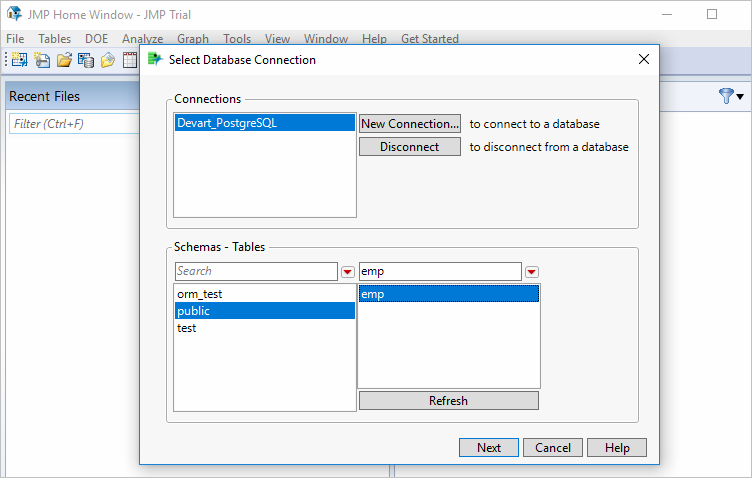The width and height of the screenshot is (752, 478).
Task: Select the test schema
Action: click(x=265, y=328)
